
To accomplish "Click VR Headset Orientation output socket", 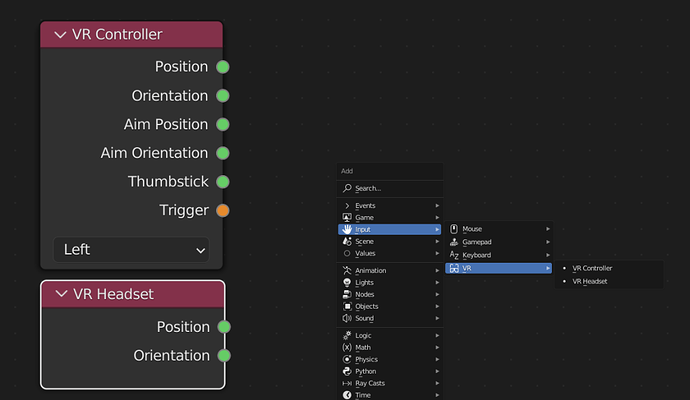I will pyautogui.click(x=224, y=356).
